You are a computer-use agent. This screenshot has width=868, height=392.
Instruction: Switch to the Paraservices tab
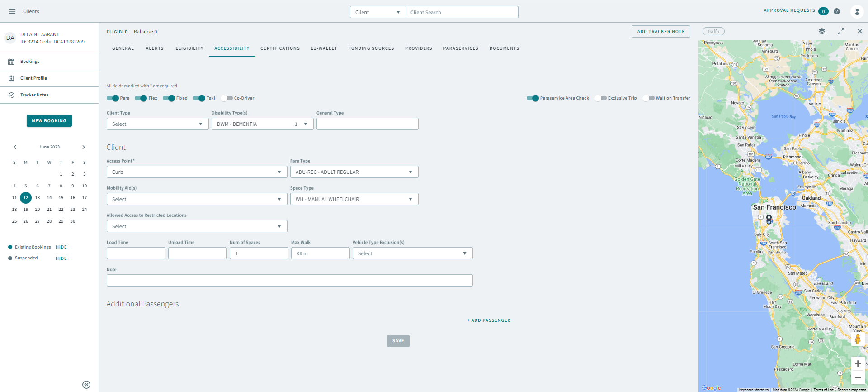[x=461, y=48]
